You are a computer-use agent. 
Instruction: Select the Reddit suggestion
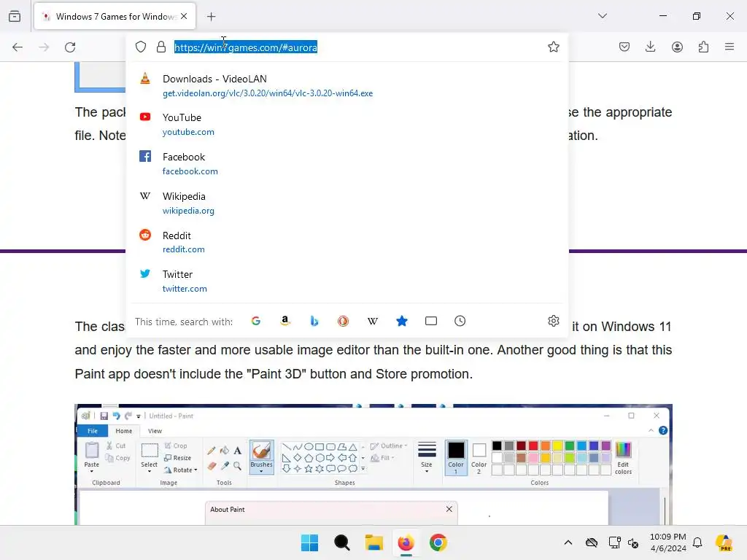[347, 242]
